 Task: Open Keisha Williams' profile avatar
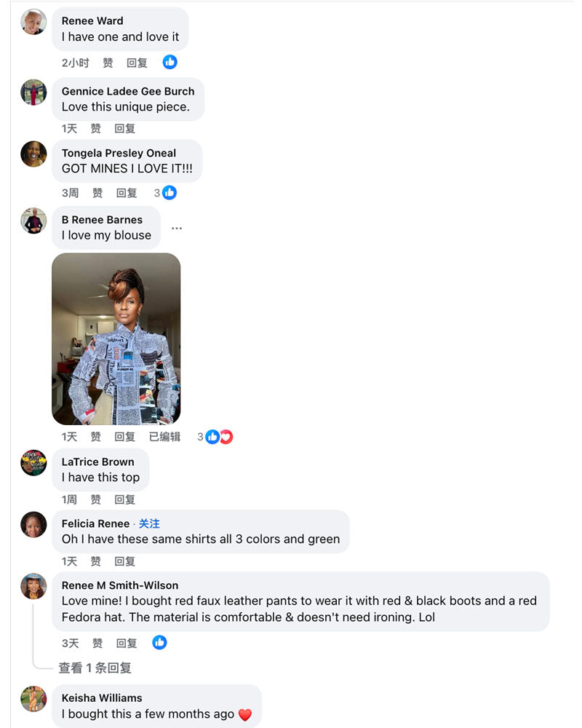coord(34,698)
